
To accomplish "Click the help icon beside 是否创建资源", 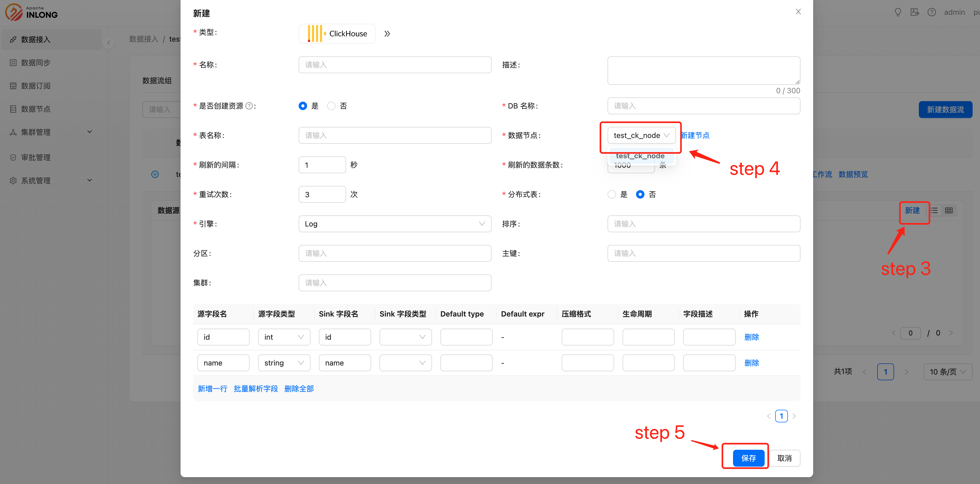I will pyautogui.click(x=249, y=106).
